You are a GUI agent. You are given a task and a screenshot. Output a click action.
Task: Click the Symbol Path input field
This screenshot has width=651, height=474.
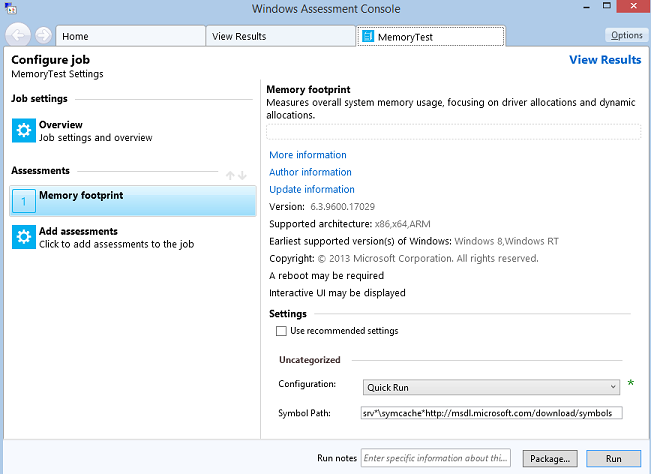point(492,413)
